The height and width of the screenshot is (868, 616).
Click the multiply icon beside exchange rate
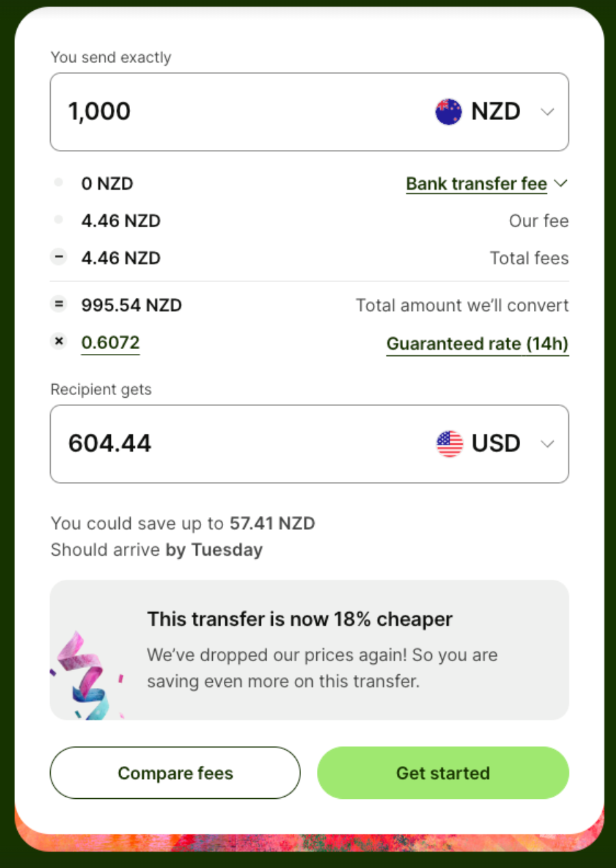tap(59, 342)
